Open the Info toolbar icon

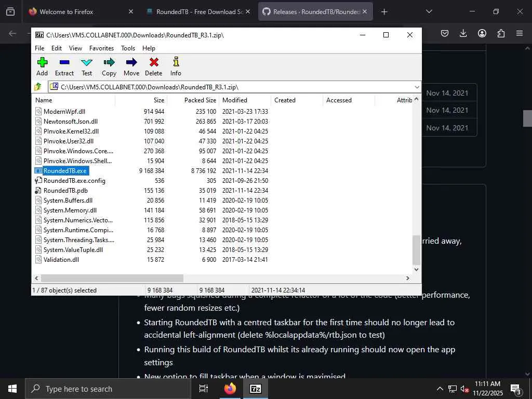coord(176,67)
